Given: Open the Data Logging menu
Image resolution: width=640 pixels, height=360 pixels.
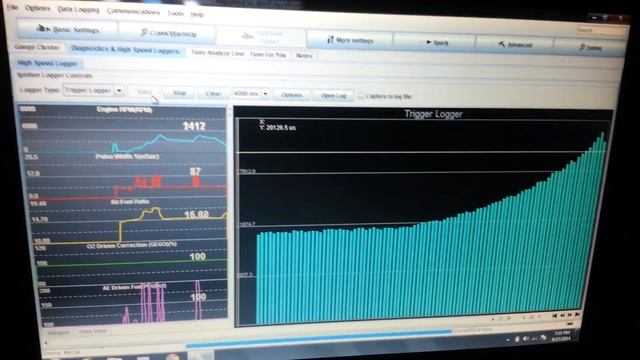Looking at the screenshot, I should click(x=78, y=9).
